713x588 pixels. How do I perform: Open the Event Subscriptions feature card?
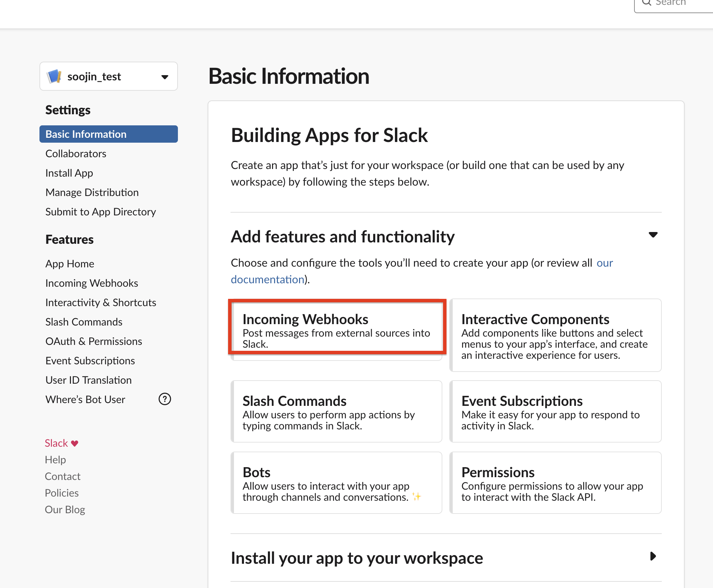555,411
